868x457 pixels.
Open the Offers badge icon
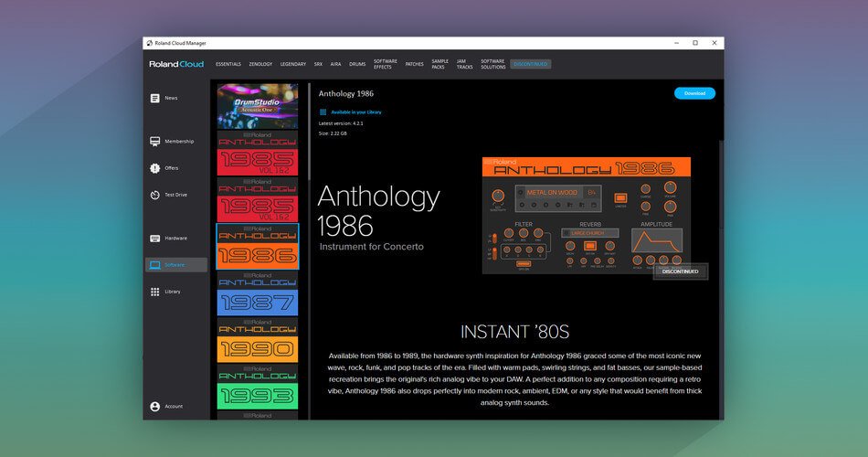coord(155,168)
